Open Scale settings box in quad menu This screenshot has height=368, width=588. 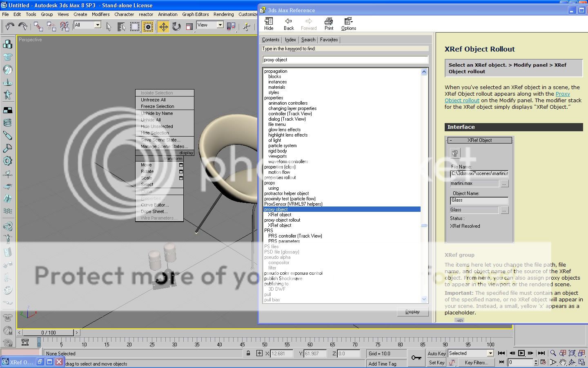coord(181,178)
